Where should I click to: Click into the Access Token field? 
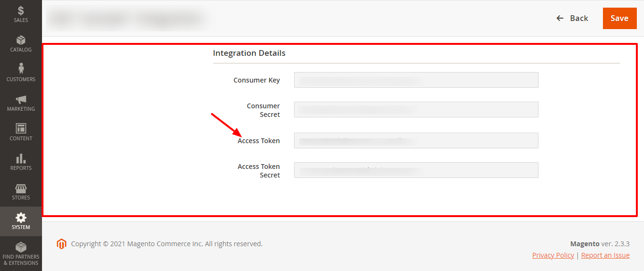[416, 141]
